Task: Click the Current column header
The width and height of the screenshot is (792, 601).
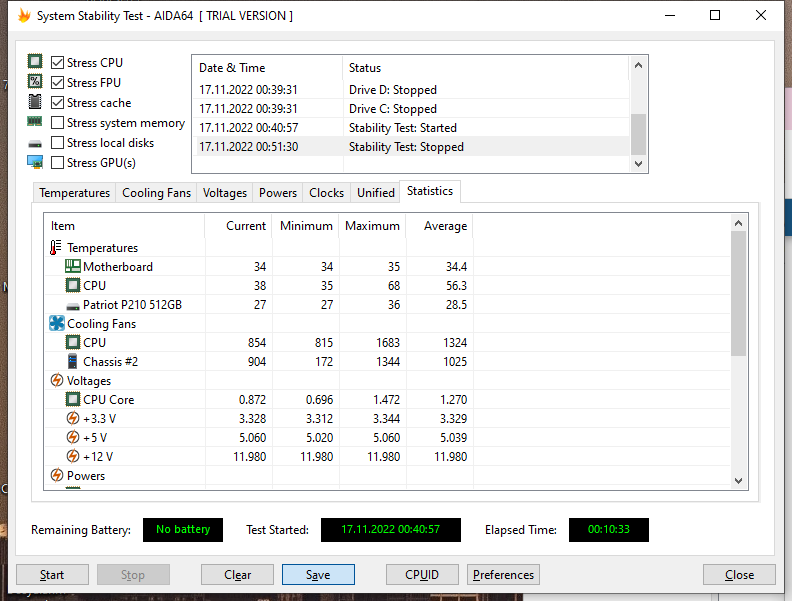Action: [x=238, y=226]
